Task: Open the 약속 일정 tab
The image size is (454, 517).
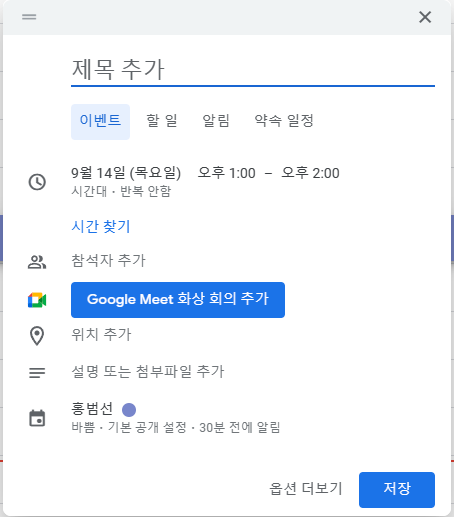Action: tap(284, 121)
